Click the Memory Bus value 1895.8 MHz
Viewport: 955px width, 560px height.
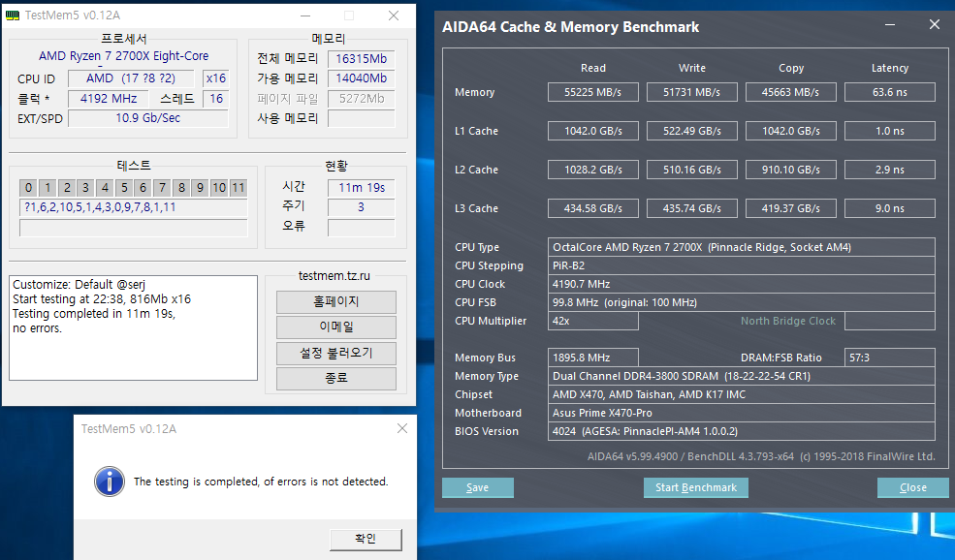pyautogui.click(x=592, y=358)
